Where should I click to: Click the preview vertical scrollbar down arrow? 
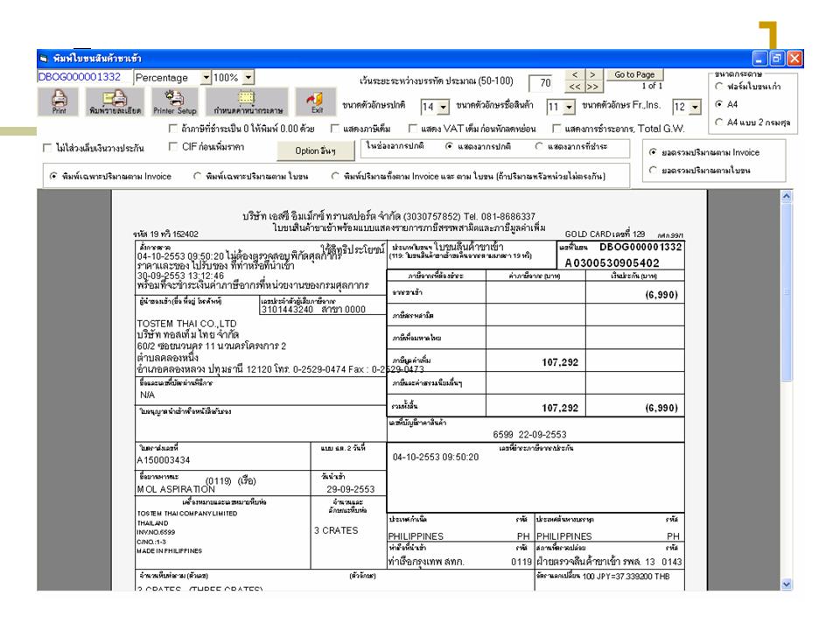(786, 584)
